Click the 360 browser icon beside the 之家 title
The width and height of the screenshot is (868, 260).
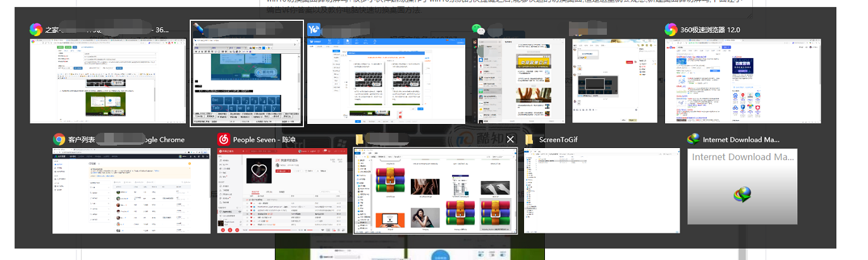(x=36, y=30)
